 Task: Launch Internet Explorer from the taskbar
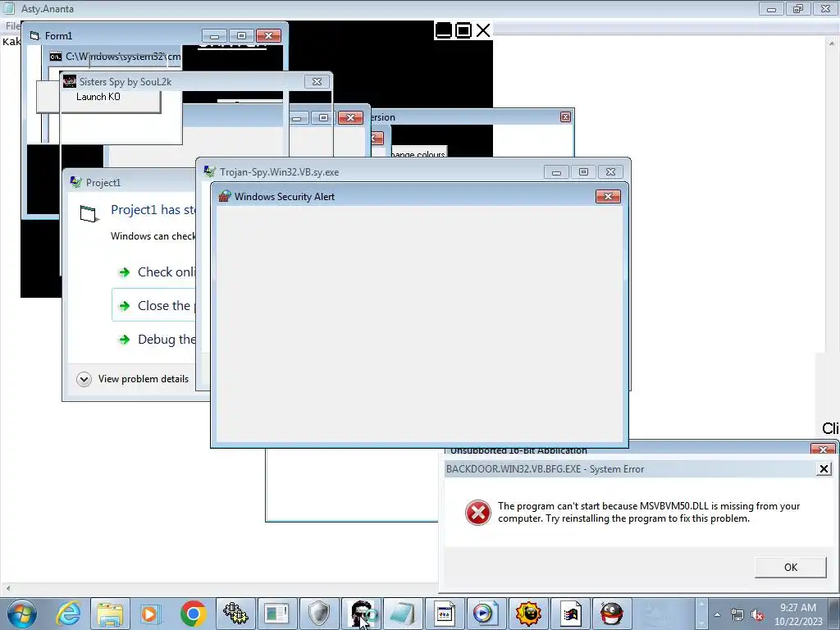[x=69, y=614]
